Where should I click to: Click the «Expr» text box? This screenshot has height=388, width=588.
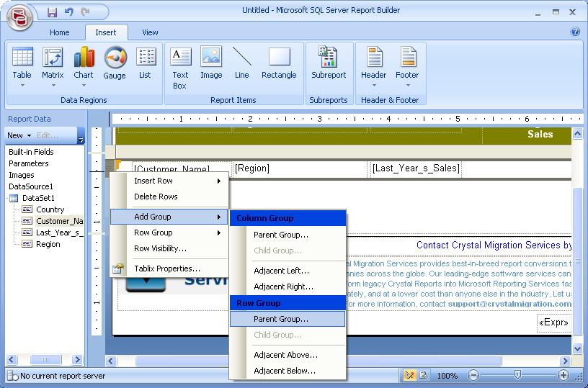pos(554,322)
